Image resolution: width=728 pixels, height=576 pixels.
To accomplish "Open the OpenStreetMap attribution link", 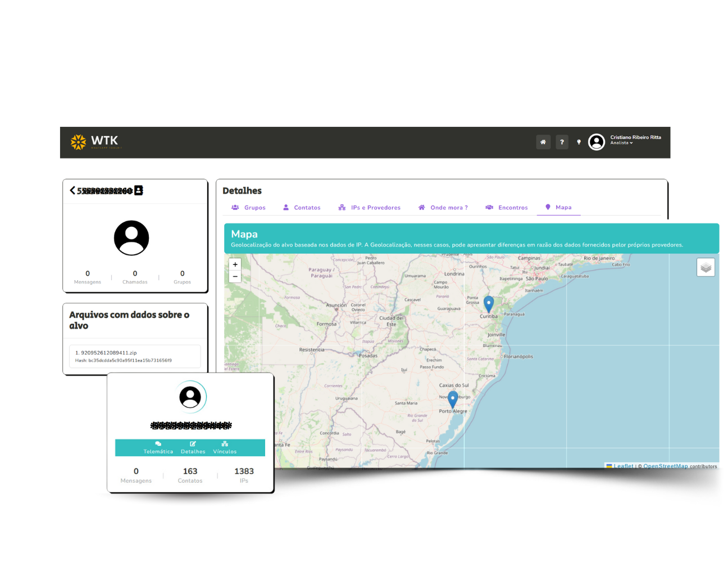I will coord(665,467).
